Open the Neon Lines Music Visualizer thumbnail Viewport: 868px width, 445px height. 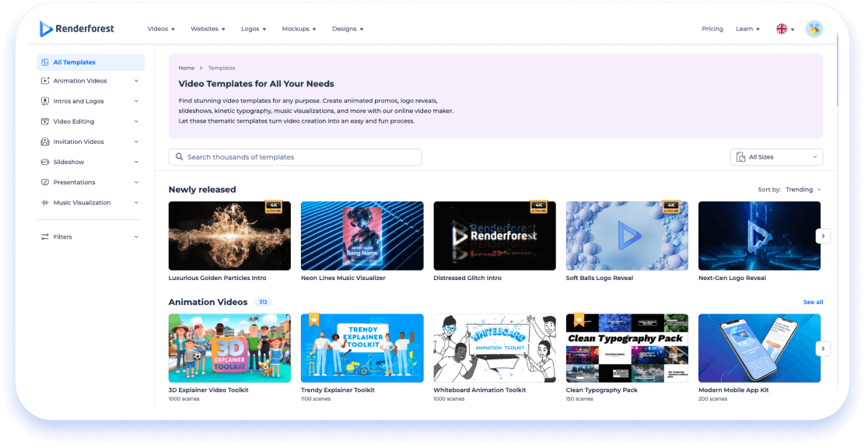click(362, 236)
